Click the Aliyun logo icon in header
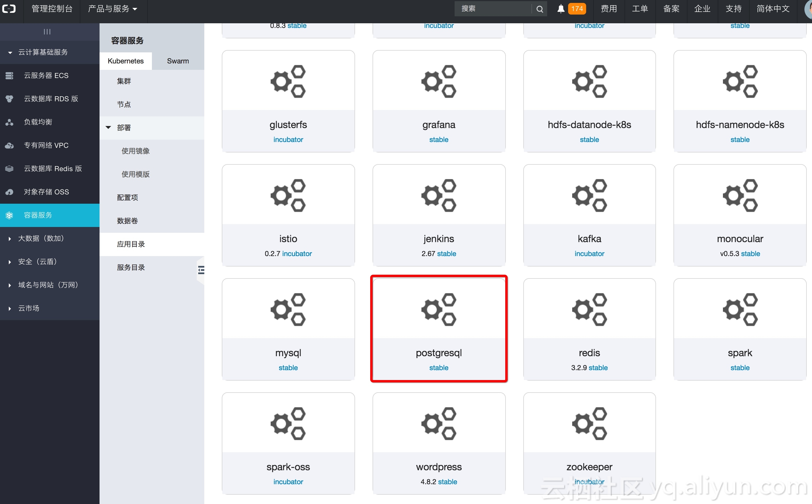The width and height of the screenshot is (812, 504). (x=9, y=9)
